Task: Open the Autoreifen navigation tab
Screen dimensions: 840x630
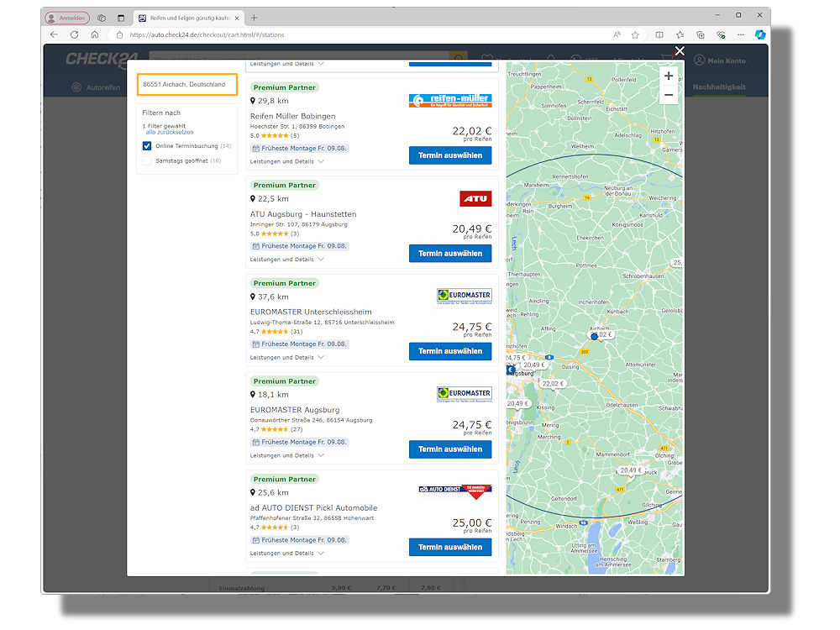Action: 97,87
